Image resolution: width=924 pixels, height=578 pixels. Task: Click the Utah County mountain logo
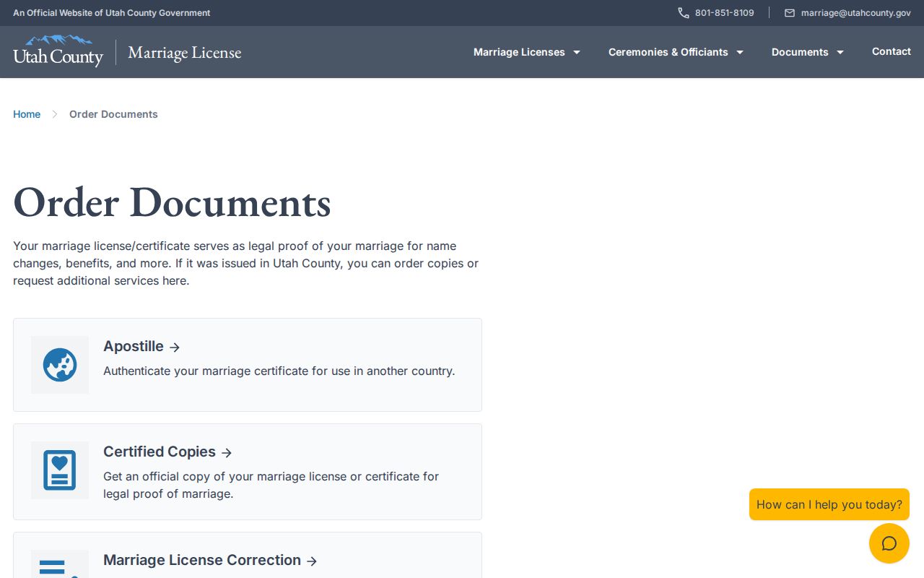click(58, 51)
